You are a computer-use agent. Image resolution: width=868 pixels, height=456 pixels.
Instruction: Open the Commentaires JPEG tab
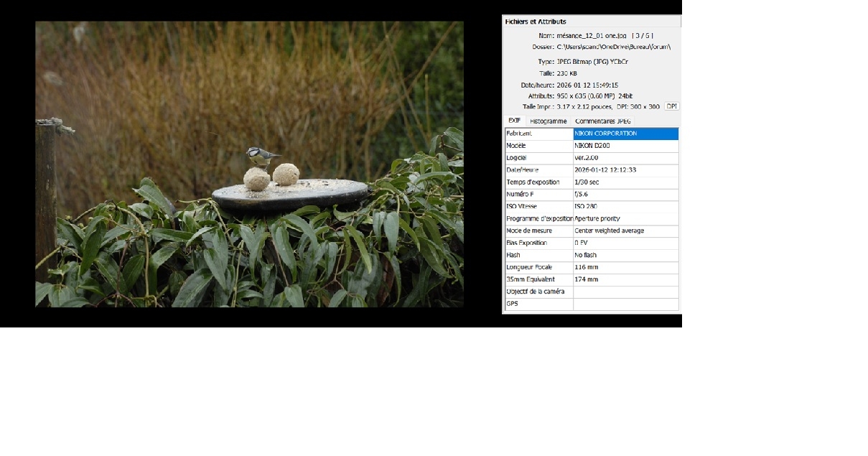[x=602, y=121]
